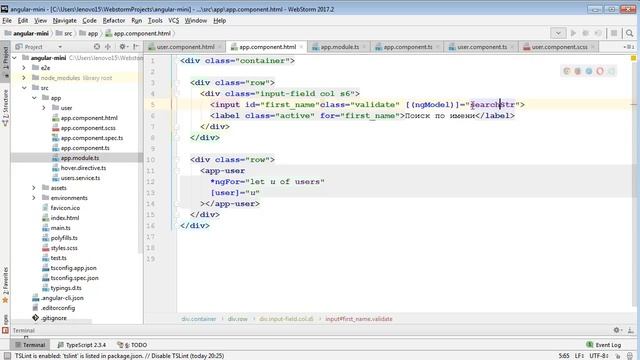Click the lock icon in status bar
The image size is (640, 360).
[619, 356]
